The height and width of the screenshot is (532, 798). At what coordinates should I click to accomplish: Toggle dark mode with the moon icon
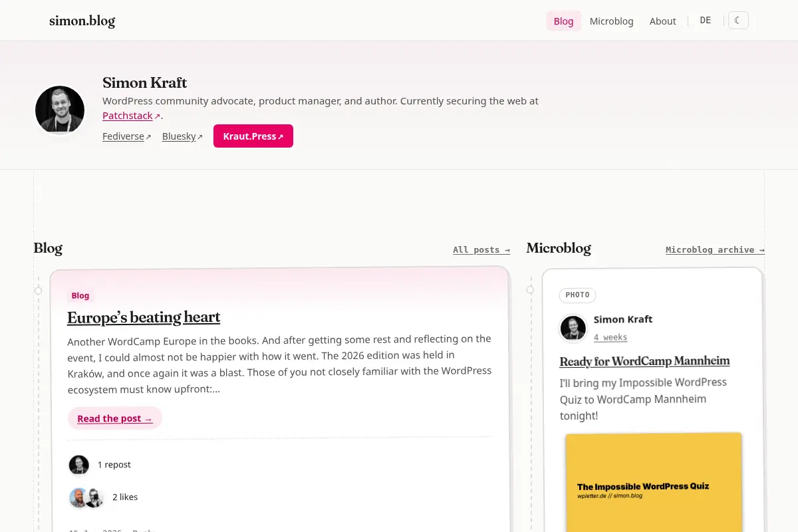click(738, 21)
